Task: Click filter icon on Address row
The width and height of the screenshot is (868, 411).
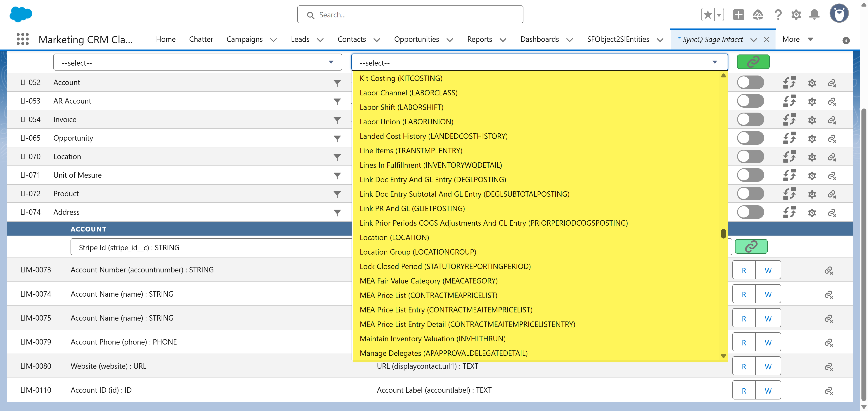Action: 337,213
